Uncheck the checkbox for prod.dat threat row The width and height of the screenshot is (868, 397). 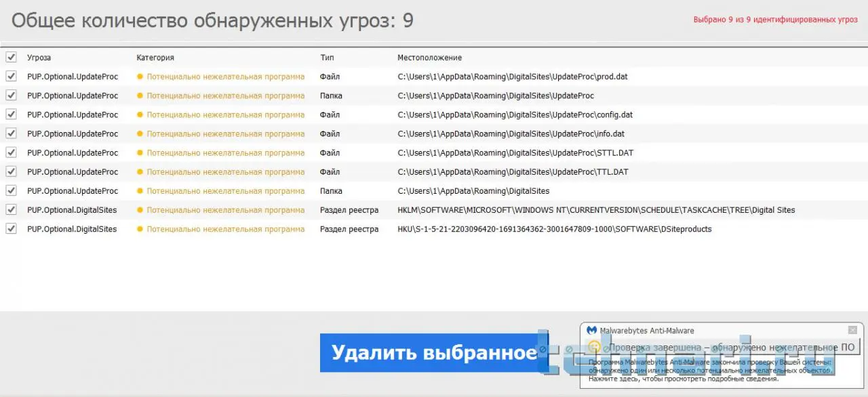(x=11, y=77)
